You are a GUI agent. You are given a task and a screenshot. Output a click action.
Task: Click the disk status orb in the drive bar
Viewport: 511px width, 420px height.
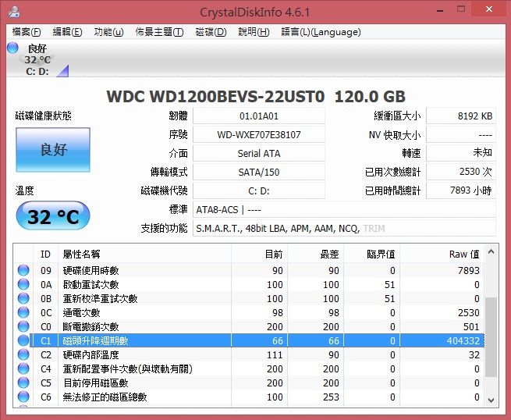pyautogui.click(x=12, y=48)
